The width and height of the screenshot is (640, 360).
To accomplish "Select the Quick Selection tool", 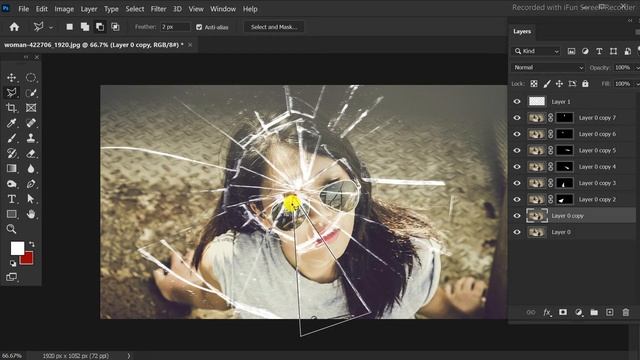I will 31,93.
